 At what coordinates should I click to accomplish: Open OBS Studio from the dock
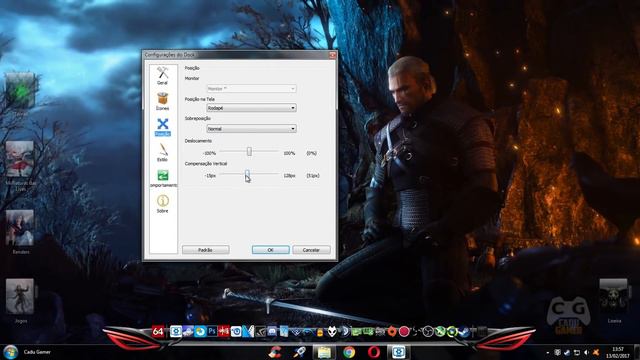(x=428, y=332)
